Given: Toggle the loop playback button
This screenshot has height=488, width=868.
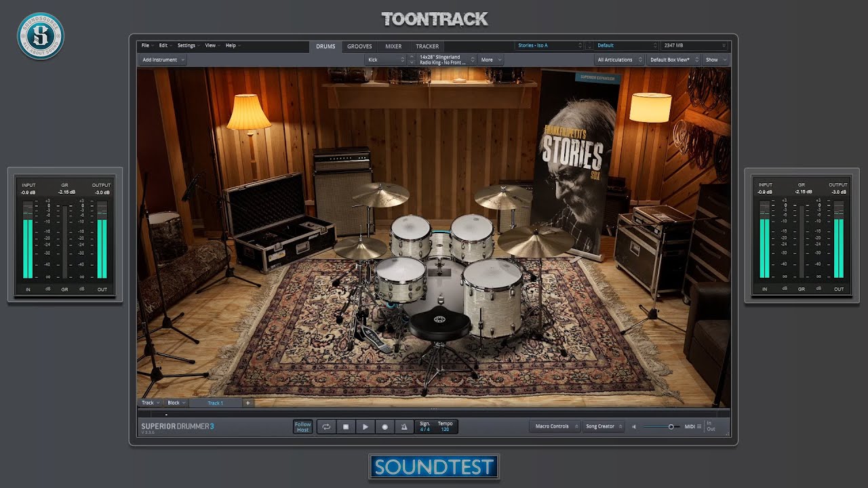Looking at the screenshot, I should click(326, 427).
